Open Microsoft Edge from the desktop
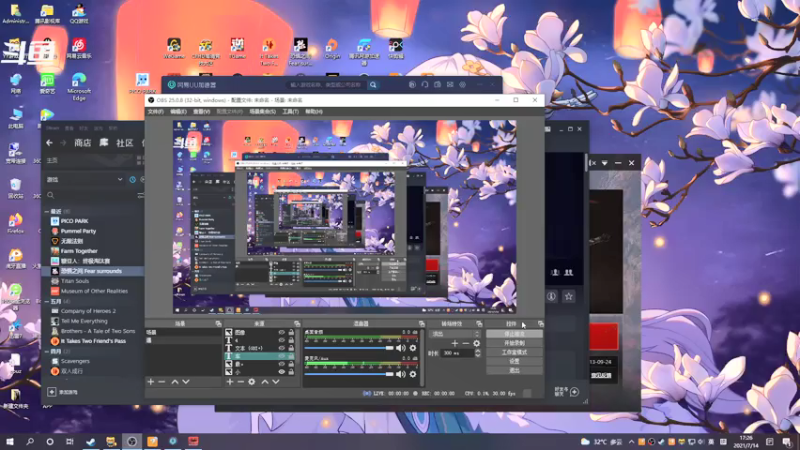The height and width of the screenshot is (450, 800). click(79, 86)
